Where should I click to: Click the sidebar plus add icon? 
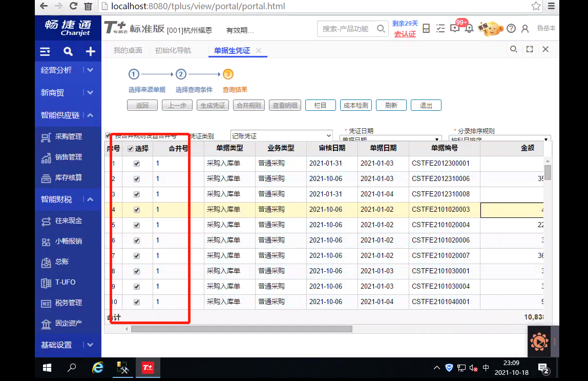click(90, 51)
